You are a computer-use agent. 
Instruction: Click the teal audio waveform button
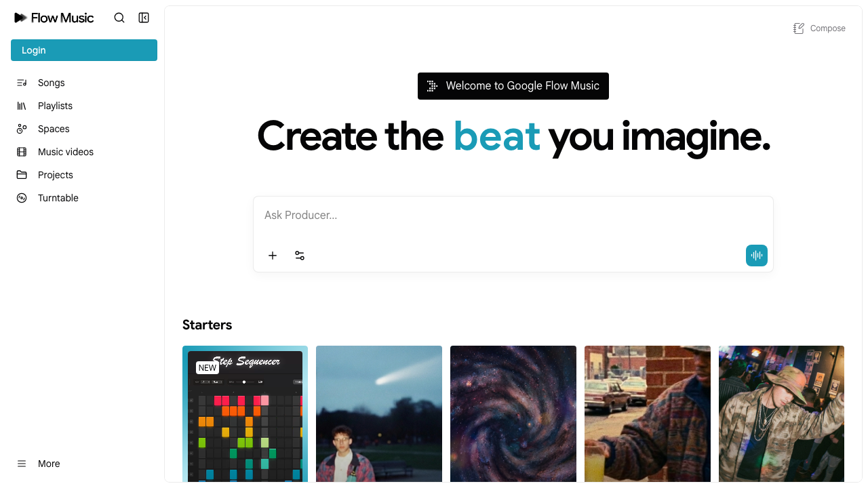click(x=757, y=256)
